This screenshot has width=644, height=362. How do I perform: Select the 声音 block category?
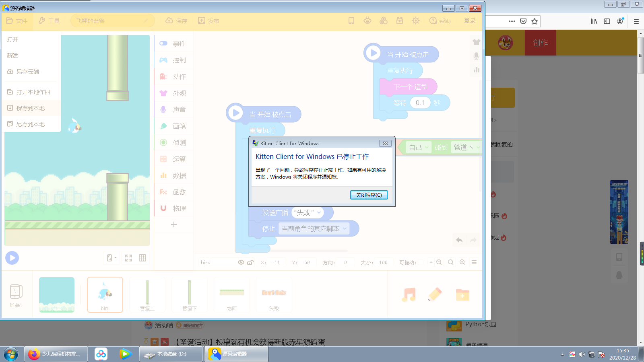pyautogui.click(x=174, y=109)
